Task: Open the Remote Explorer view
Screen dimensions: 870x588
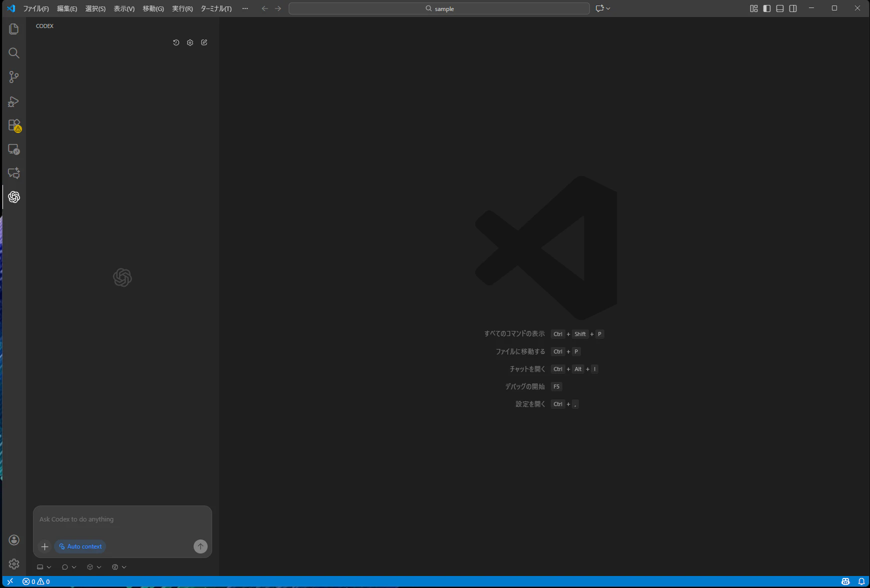Action: point(14,149)
